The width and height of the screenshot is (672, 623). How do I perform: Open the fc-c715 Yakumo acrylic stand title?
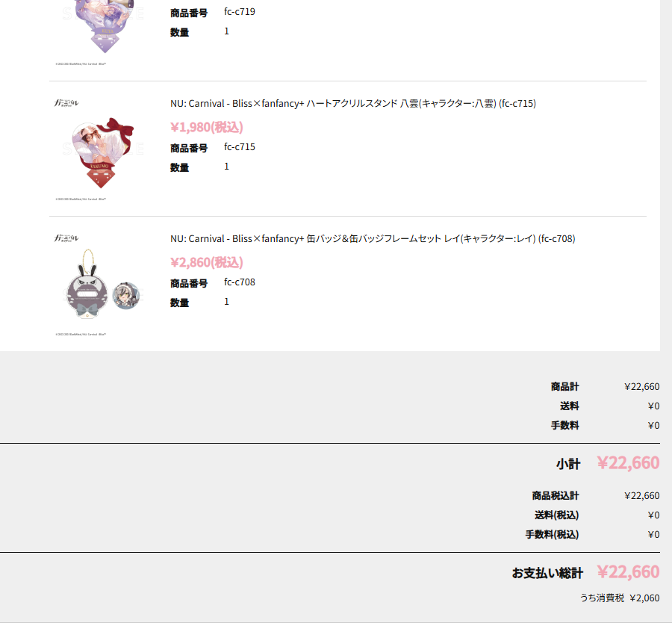point(352,103)
